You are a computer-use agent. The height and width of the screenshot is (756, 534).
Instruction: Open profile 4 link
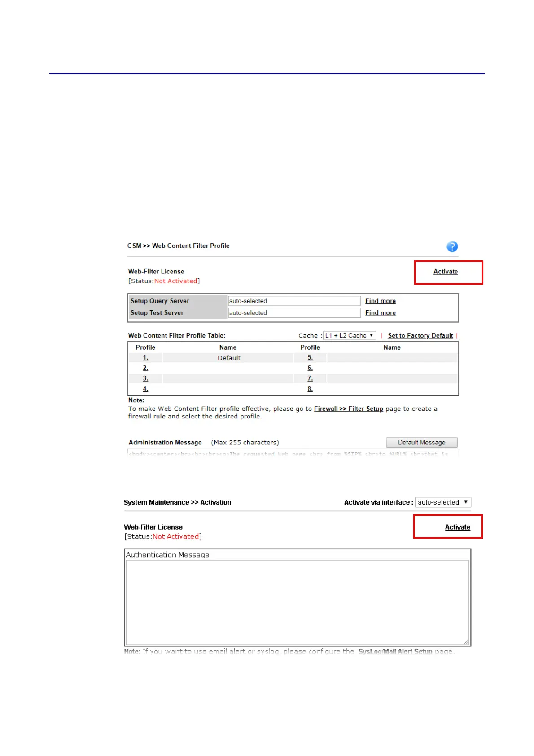click(145, 389)
